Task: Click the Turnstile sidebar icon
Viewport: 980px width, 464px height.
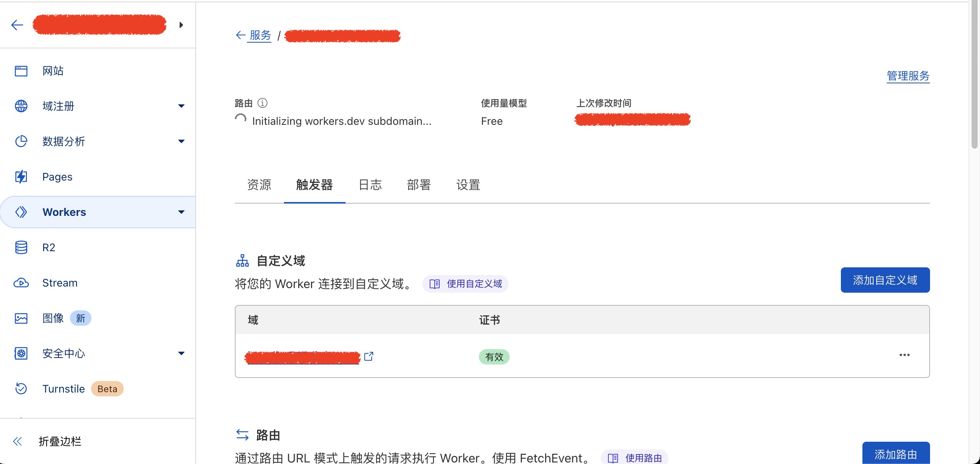Action: coord(21,389)
